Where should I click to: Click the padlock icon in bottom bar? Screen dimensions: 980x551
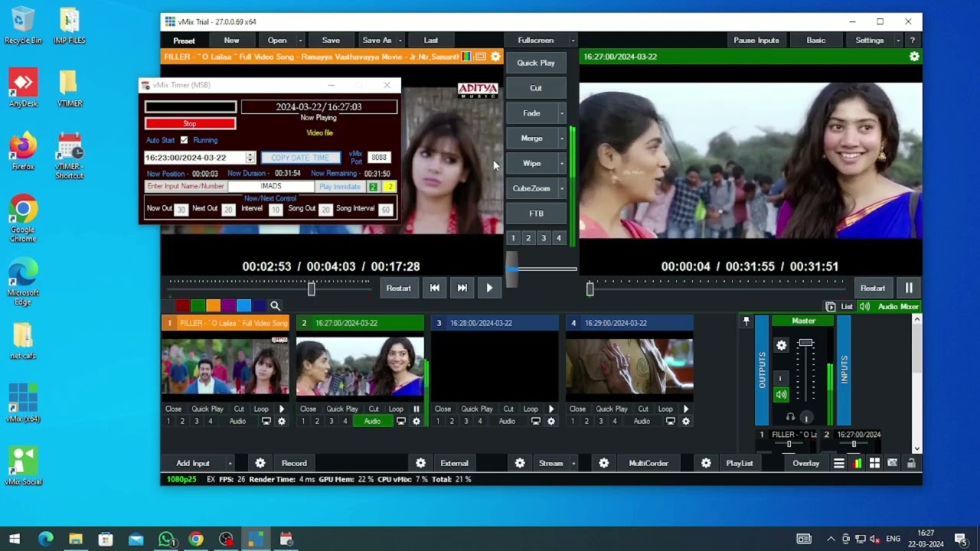coord(911,463)
